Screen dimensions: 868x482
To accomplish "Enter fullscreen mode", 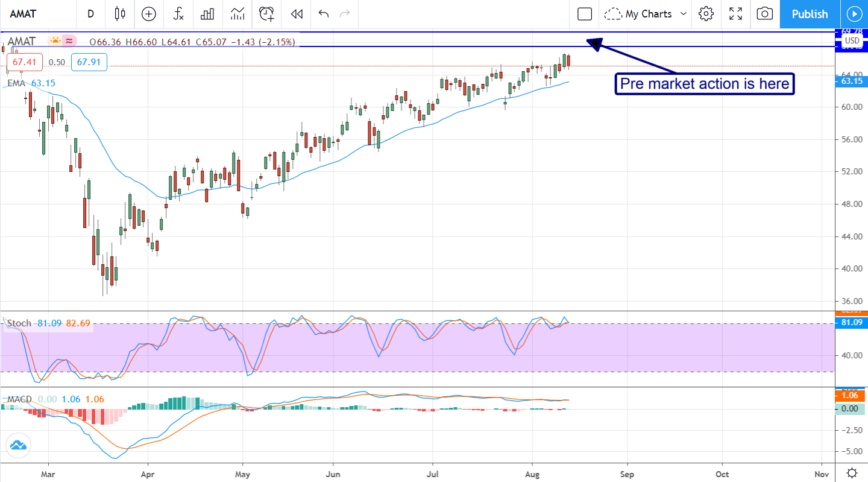I will [x=735, y=14].
